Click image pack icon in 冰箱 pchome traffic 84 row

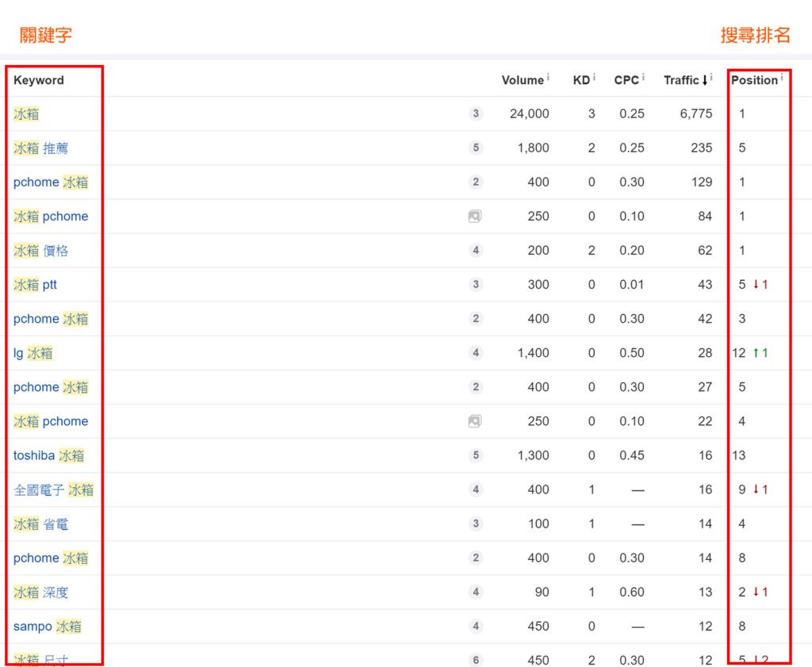click(475, 216)
